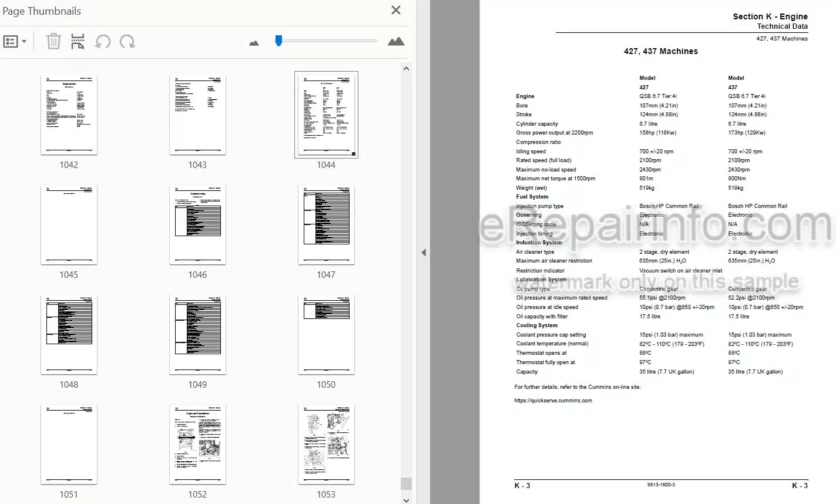Click the Page Thumbnails panel title
The height and width of the screenshot is (504, 836).
tap(42, 11)
